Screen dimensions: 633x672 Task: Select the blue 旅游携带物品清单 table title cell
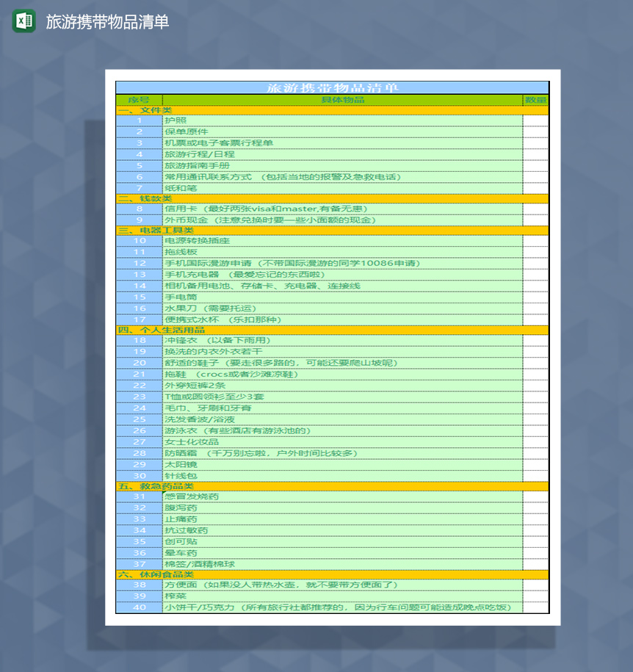(x=332, y=87)
